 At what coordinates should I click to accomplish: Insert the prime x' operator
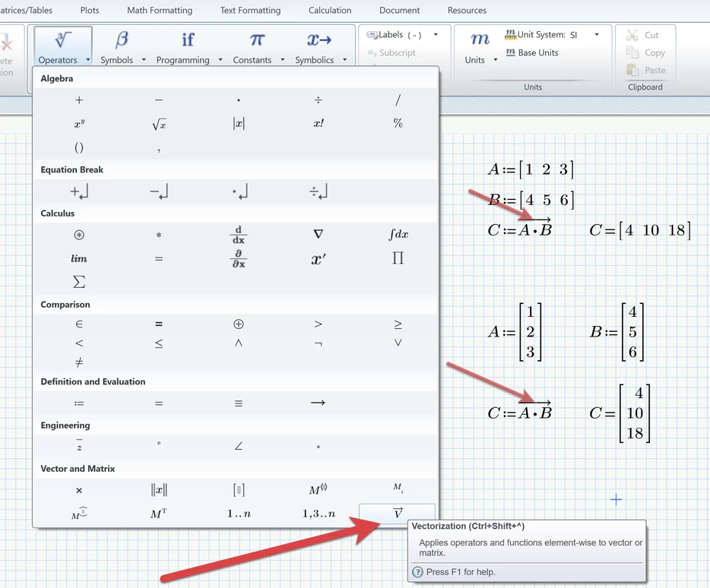(x=319, y=259)
